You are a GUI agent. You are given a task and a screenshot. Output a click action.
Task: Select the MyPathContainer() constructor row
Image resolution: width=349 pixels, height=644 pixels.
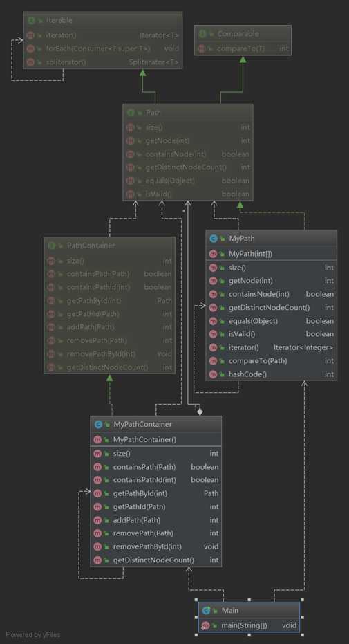(x=155, y=439)
